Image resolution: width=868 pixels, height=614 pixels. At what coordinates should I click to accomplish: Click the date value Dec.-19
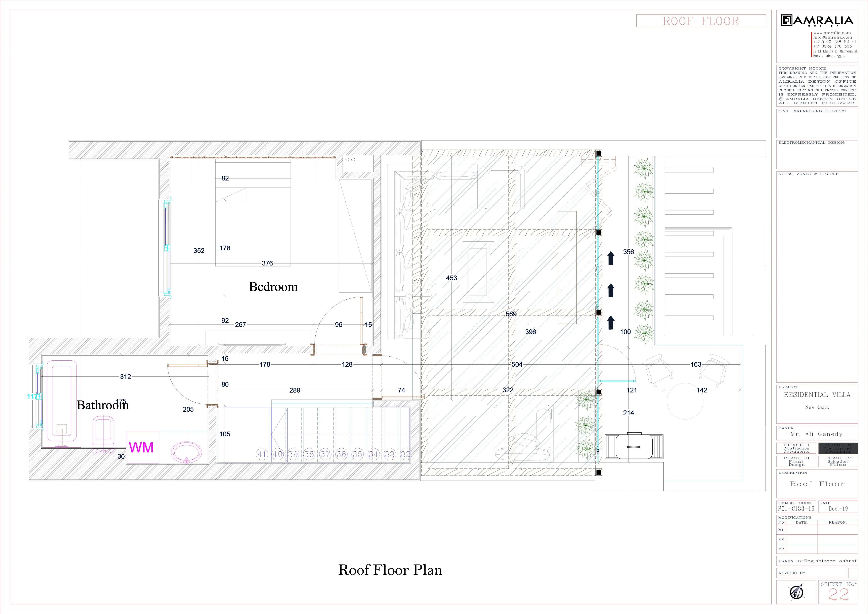tap(838, 508)
